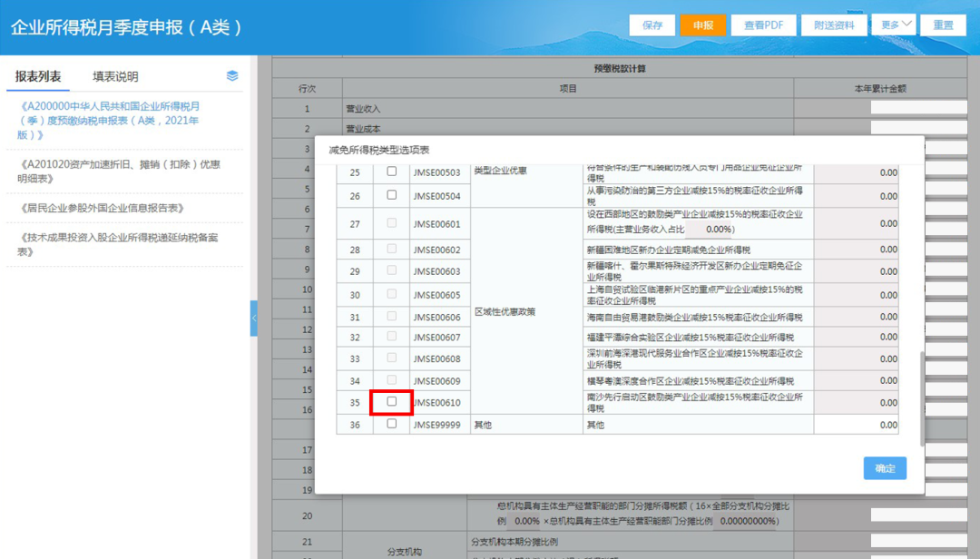Check the box for JMSE99999 其他

[391, 424]
